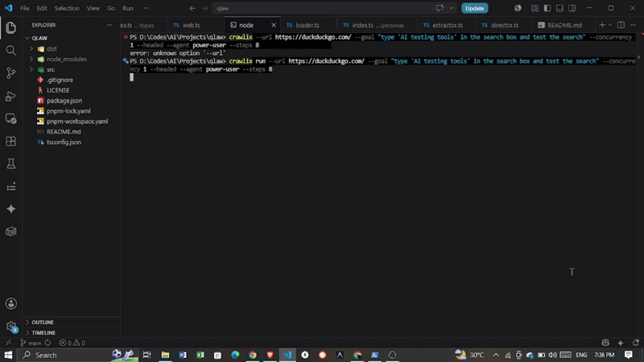Open Excel from the taskbar

point(200,355)
